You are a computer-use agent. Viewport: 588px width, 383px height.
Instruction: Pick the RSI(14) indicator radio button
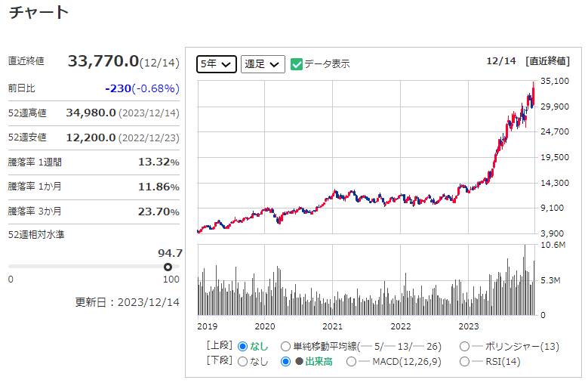click(465, 362)
